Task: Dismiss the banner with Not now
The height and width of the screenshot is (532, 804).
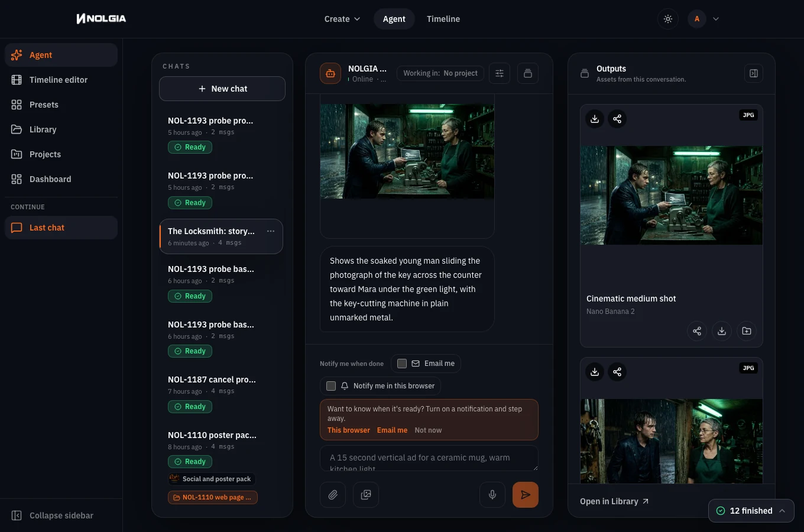Action: (428, 430)
